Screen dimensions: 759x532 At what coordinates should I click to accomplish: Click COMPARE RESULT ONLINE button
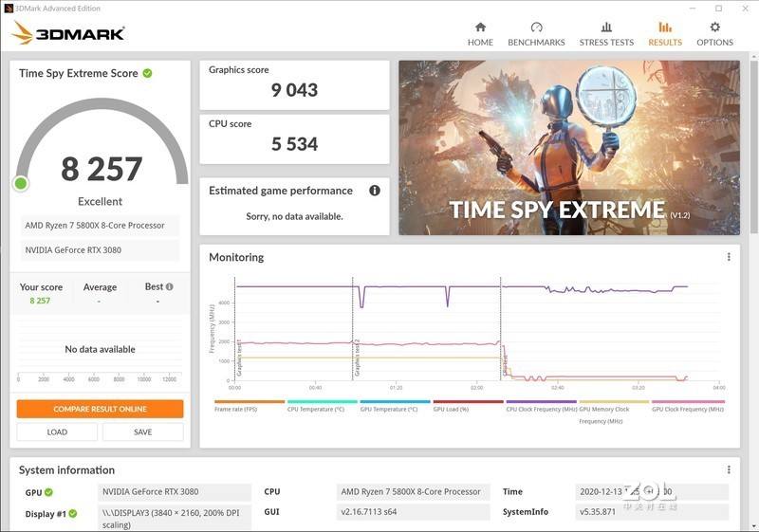tap(101, 409)
